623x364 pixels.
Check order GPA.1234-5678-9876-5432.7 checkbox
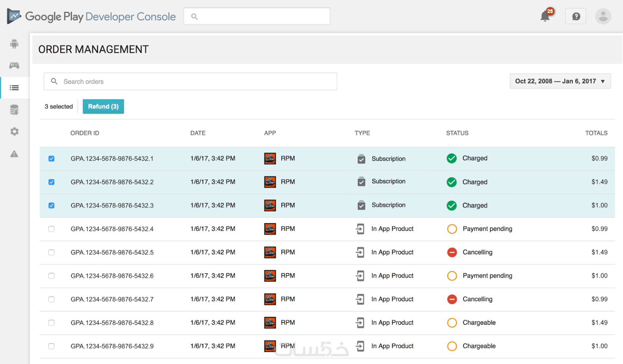pos(51,299)
